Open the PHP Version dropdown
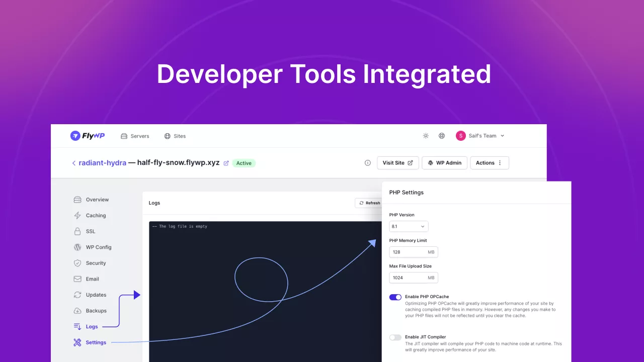 [x=409, y=227]
